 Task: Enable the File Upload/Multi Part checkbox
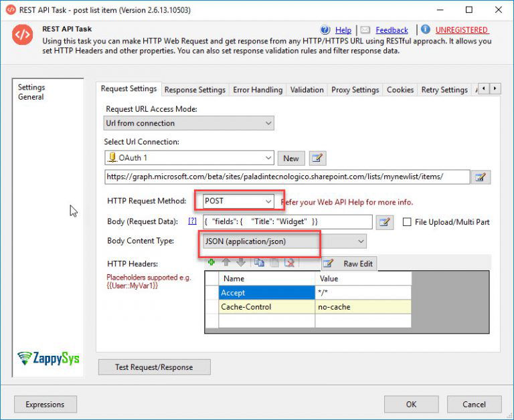click(408, 222)
